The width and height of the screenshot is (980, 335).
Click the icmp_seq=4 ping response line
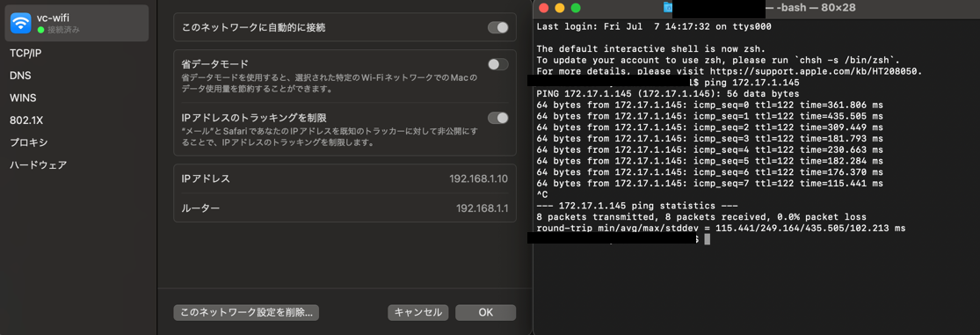click(709, 150)
